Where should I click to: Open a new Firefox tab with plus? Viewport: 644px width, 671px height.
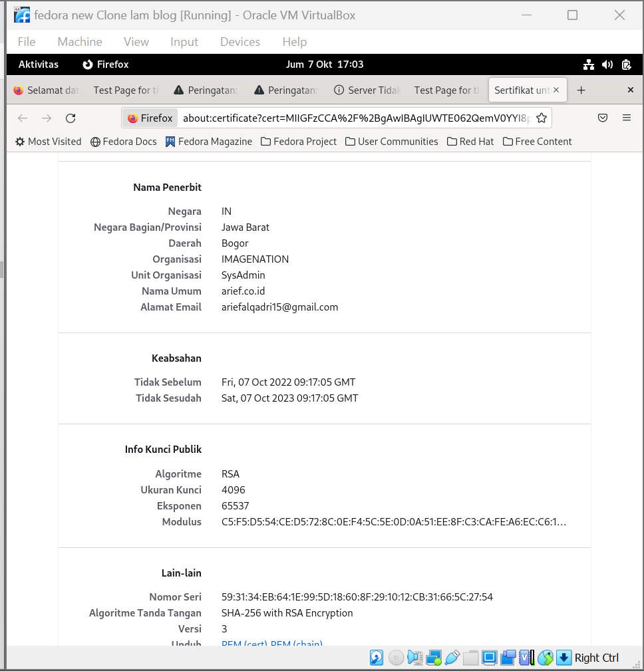point(581,90)
